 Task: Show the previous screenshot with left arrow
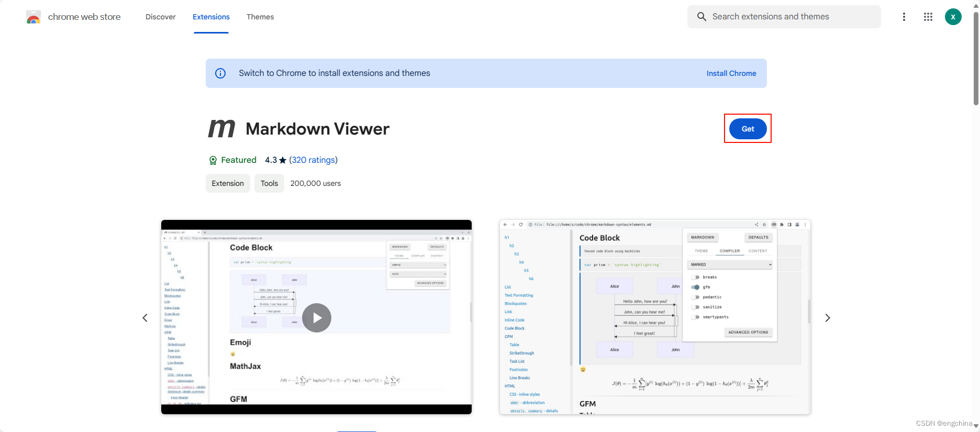[145, 318]
